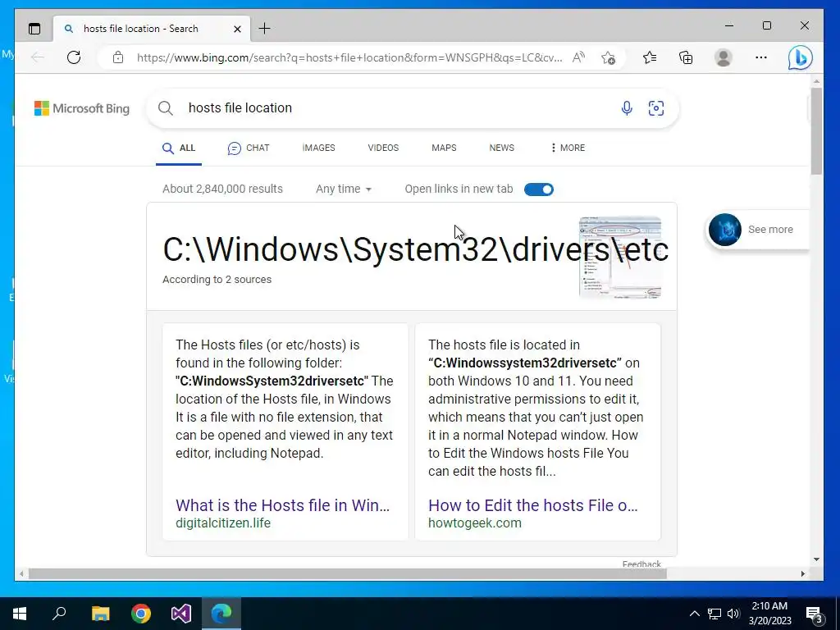Click the Feedback link below answer card

tap(641, 564)
